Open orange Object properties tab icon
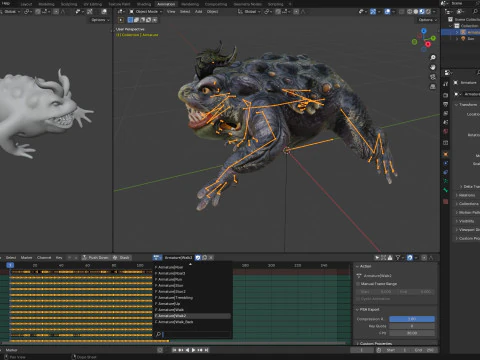480x360 pixels. pyautogui.click(x=446, y=154)
